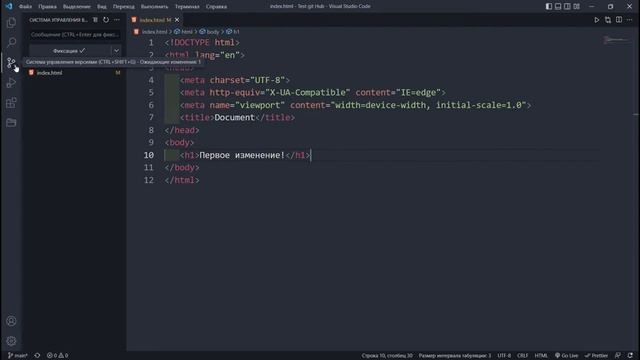Click the source control view tree toggle icon
This screenshot has width=640, height=360.
point(95,20)
